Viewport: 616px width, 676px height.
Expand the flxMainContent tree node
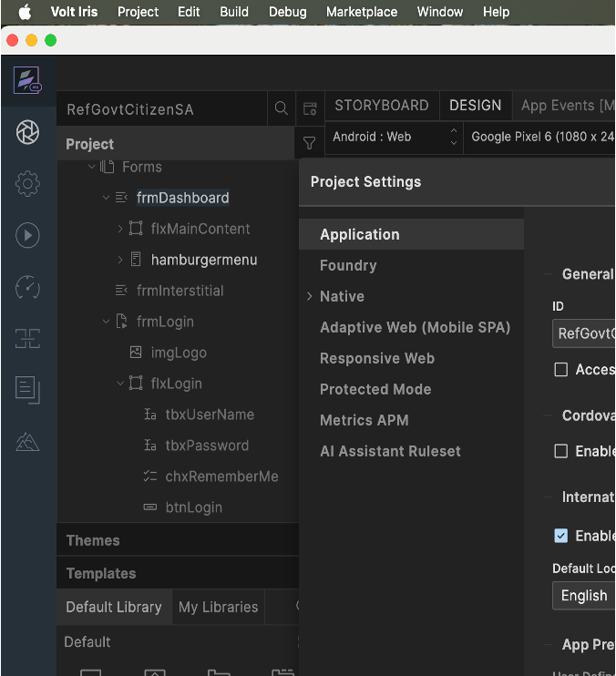[x=120, y=229]
